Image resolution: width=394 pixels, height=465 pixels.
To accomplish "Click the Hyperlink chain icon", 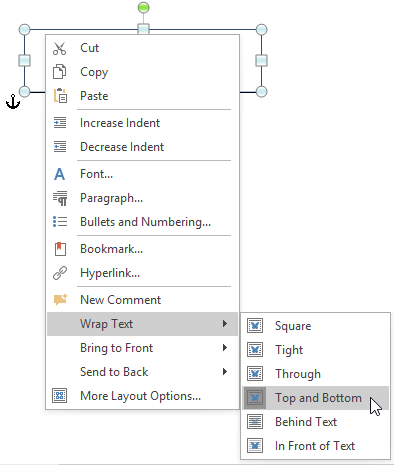I will point(60,273).
